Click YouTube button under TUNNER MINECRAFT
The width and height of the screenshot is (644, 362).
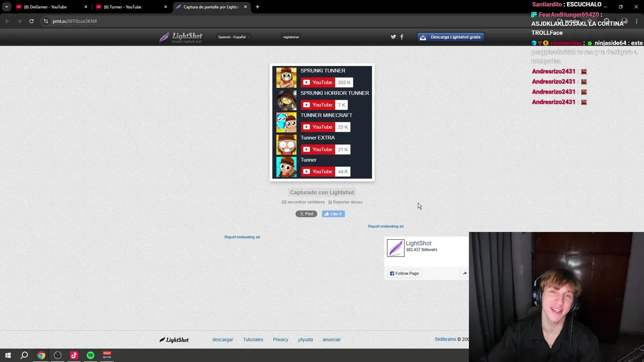tap(317, 127)
